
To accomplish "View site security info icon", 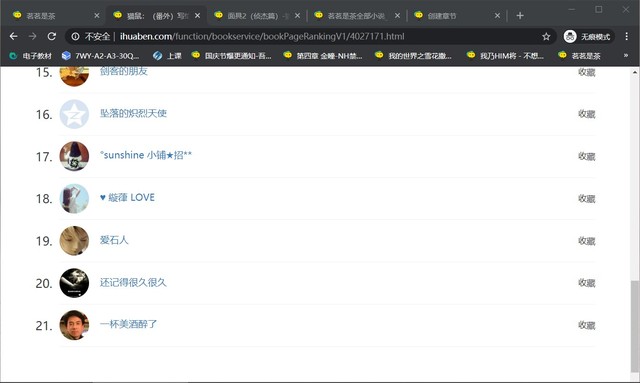I will click(x=76, y=37).
